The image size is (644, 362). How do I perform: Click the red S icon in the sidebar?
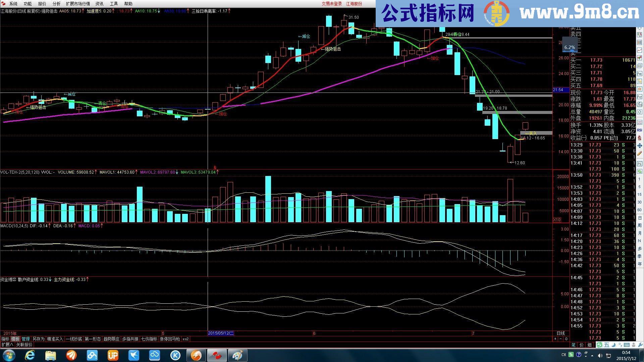click(x=640, y=137)
